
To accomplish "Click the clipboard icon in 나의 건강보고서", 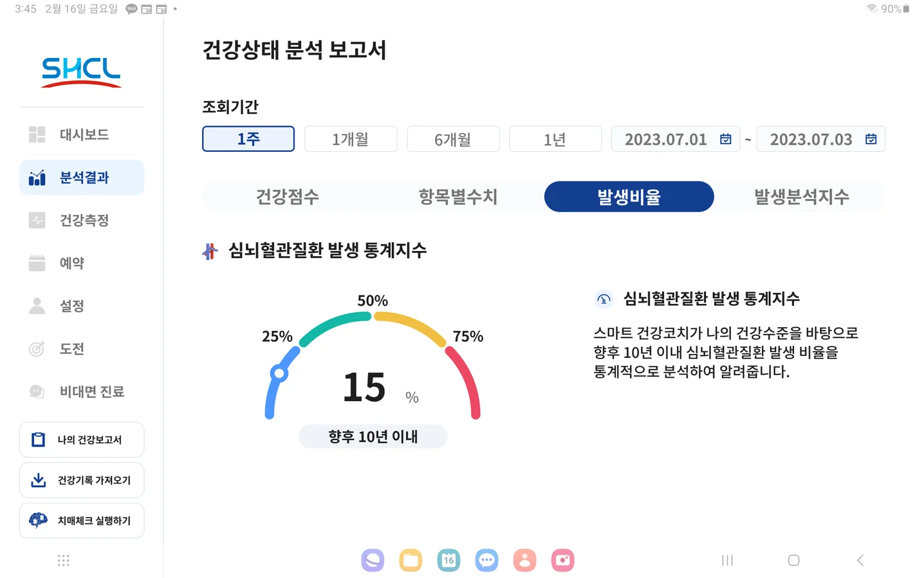I will click(39, 440).
